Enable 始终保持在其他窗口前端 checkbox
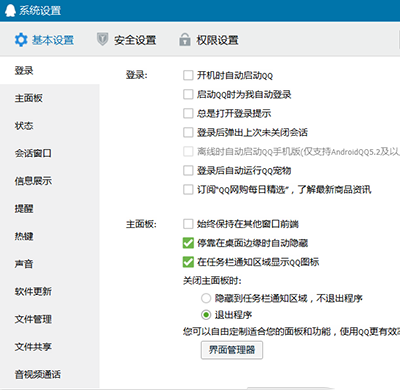 [188, 224]
